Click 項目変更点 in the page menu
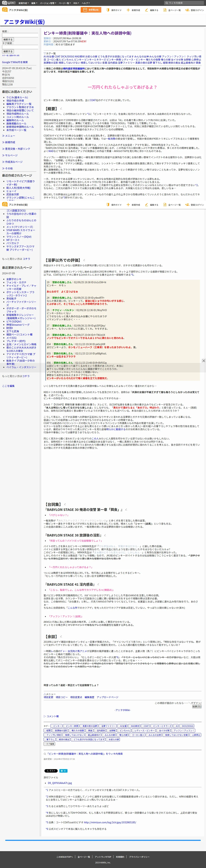Viewport: 206px width, 868px height. click(76, 697)
